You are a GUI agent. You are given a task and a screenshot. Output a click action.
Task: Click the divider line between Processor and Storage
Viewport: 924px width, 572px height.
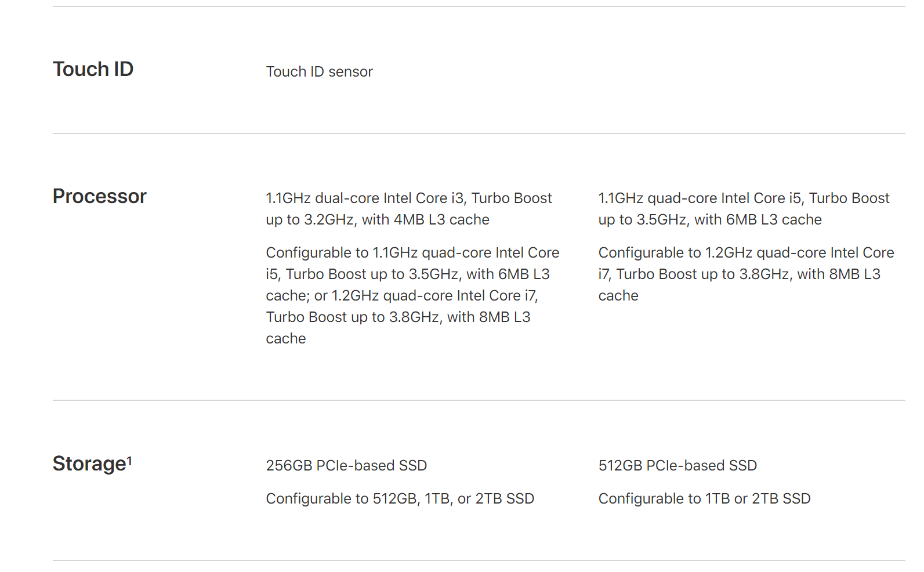(479, 400)
